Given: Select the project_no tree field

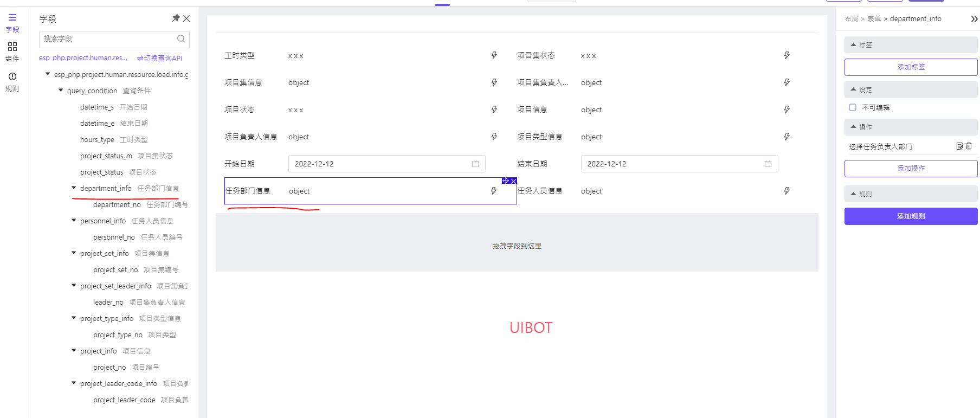Looking at the screenshot, I should (126, 367).
